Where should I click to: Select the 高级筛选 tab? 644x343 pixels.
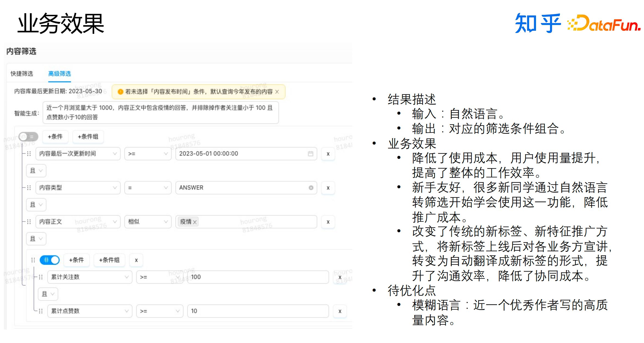59,74
